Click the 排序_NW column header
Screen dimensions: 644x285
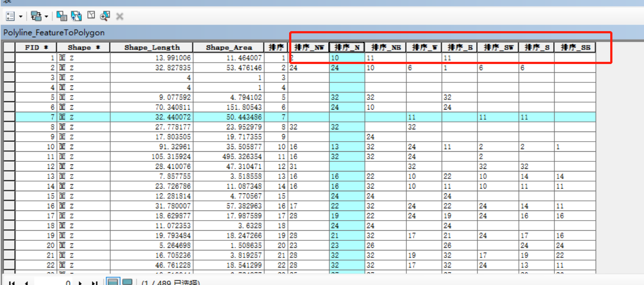point(309,47)
